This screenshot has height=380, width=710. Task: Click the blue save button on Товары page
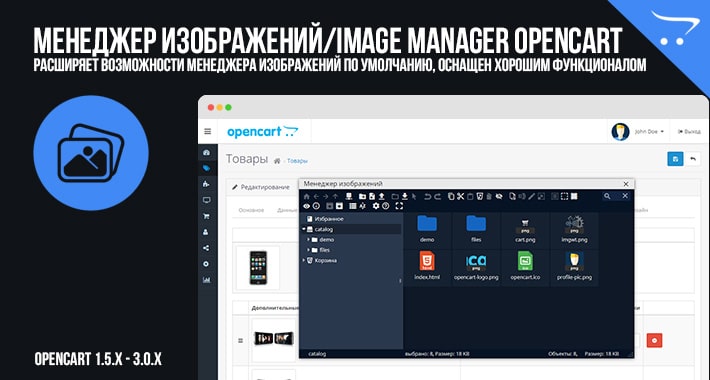675,159
